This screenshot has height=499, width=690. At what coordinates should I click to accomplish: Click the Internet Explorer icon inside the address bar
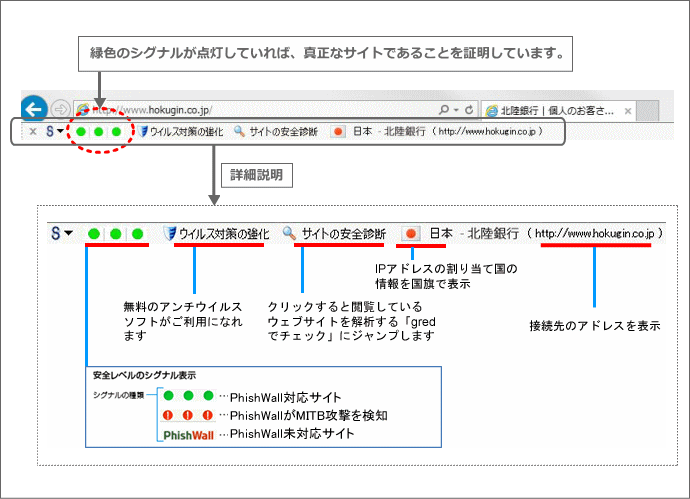tap(83, 109)
